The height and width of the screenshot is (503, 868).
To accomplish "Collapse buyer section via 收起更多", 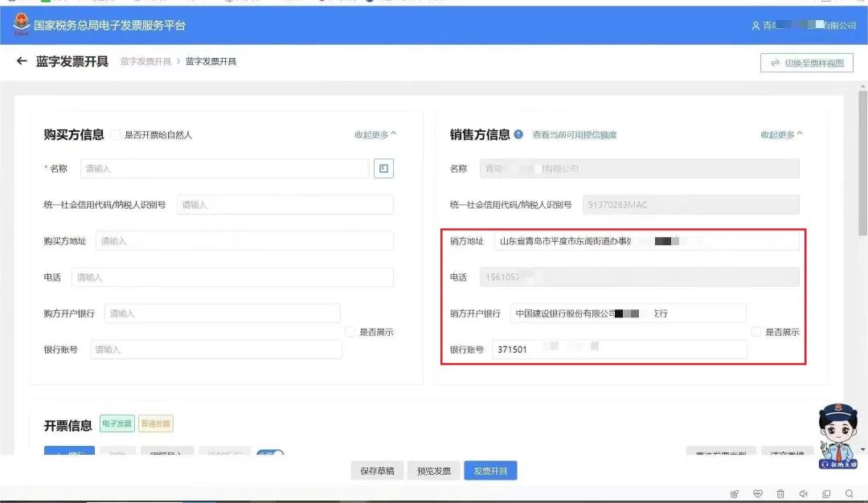I will click(375, 134).
